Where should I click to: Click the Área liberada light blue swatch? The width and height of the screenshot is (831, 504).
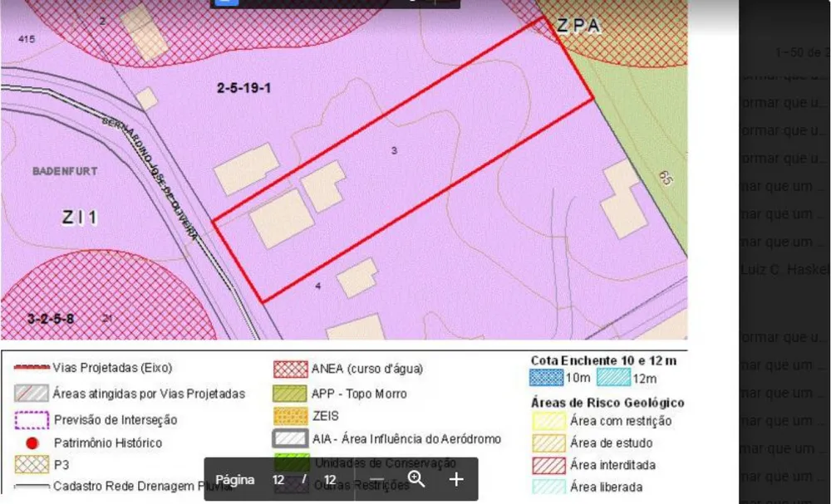point(548,487)
